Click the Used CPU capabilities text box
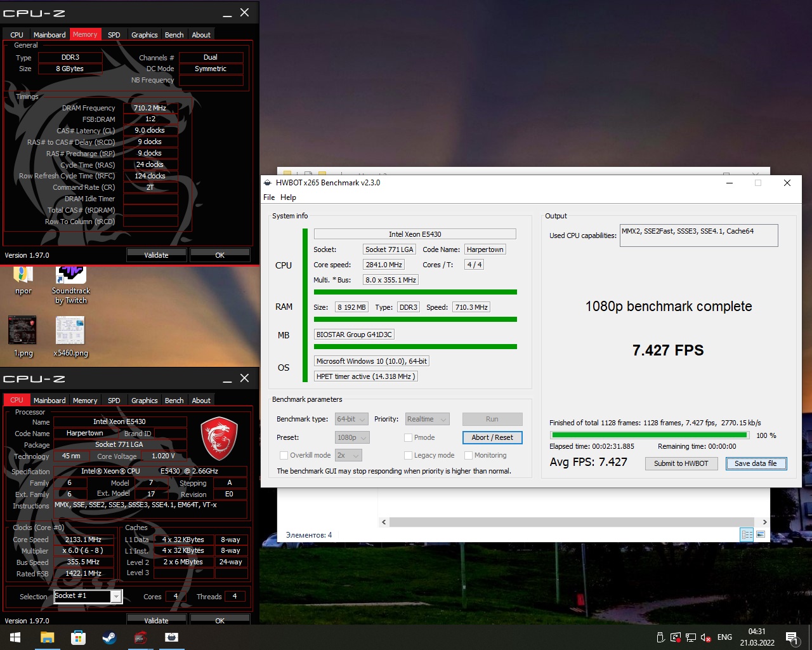The height and width of the screenshot is (650, 812). click(698, 235)
